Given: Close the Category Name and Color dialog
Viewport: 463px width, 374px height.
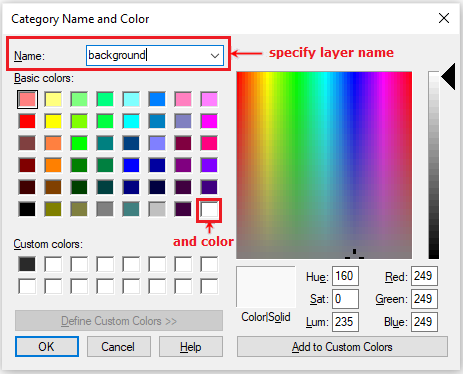Looking at the screenshot, I should pyautogui.click(x=444, y=18).
